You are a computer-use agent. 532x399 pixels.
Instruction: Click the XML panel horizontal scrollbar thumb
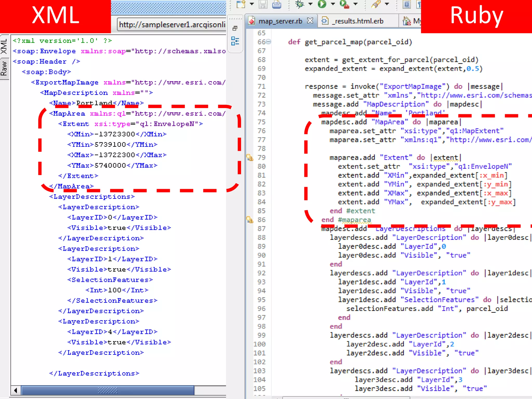(x=108, y=390)
